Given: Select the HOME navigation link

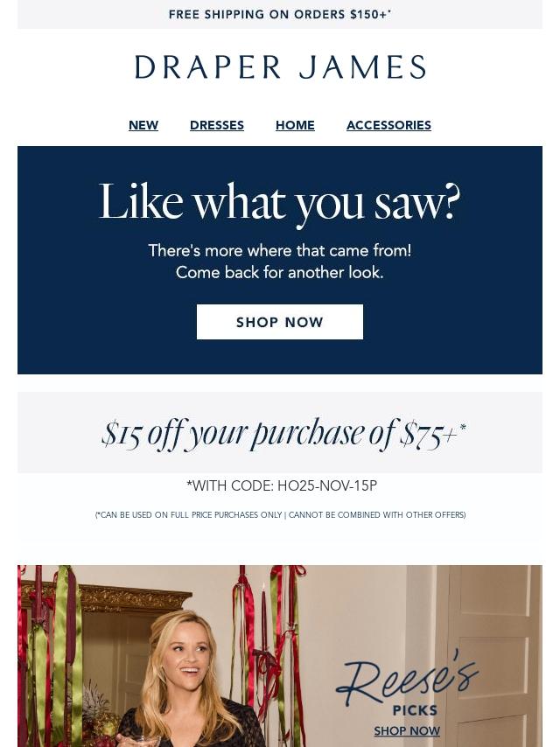Looking at the screenshot, I should coord(295,125).
